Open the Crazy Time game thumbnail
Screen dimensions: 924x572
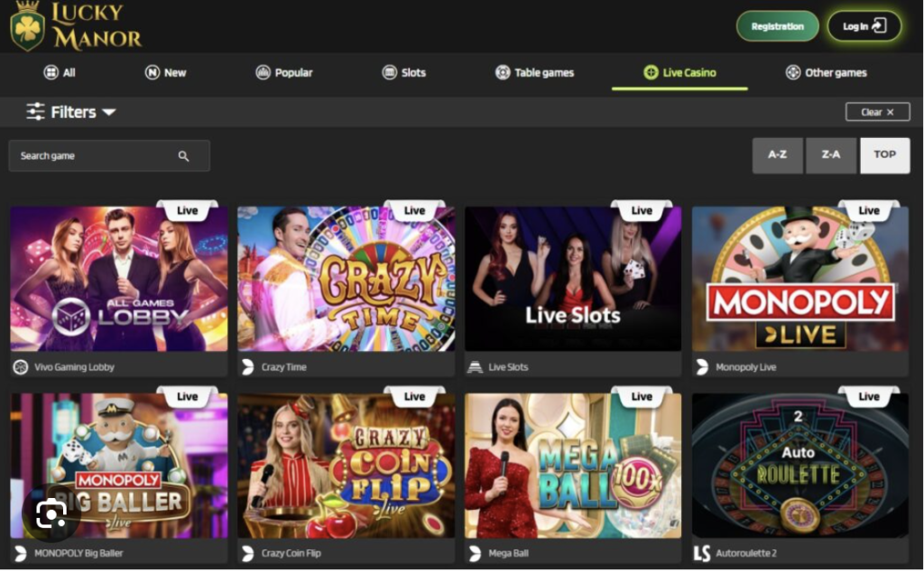(346, 279)
